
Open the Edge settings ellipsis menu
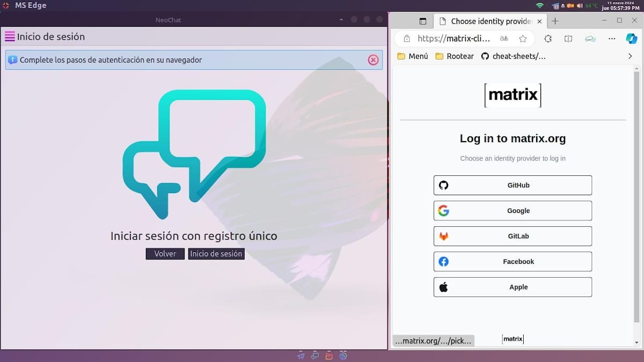(612, 39)
